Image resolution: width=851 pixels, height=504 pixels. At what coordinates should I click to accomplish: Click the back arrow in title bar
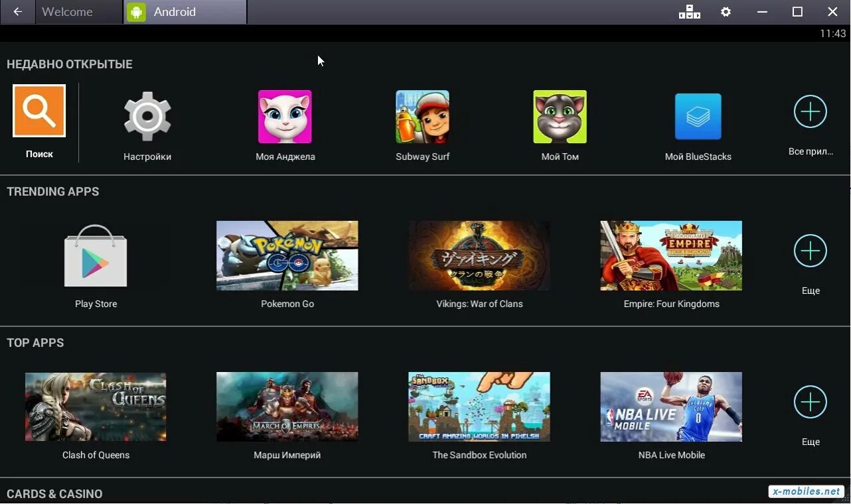click(x=18, y=12)
